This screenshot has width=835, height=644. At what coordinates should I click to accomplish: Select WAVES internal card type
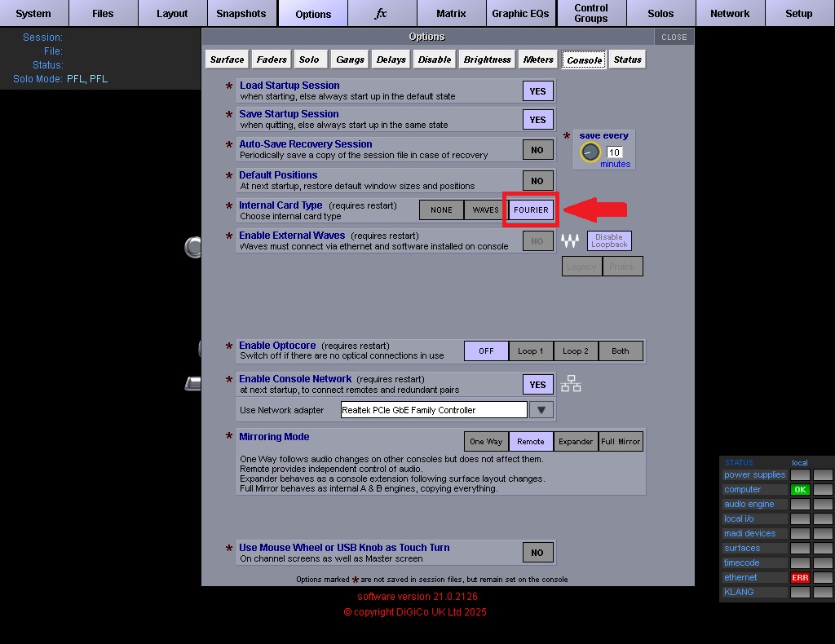point(486,210)
